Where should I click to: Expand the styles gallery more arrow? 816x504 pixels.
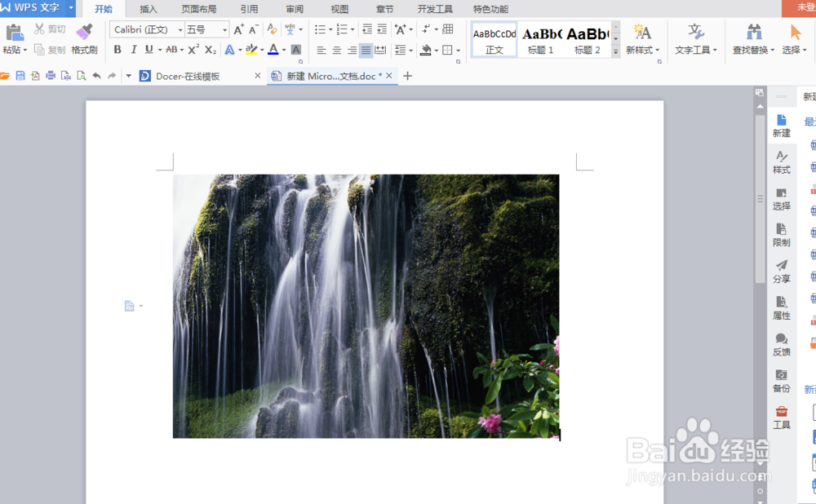pos(615,51)
